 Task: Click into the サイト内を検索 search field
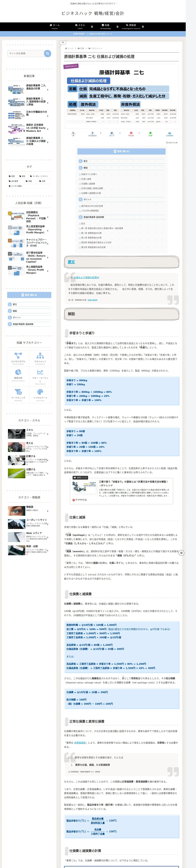click(26, 53)
